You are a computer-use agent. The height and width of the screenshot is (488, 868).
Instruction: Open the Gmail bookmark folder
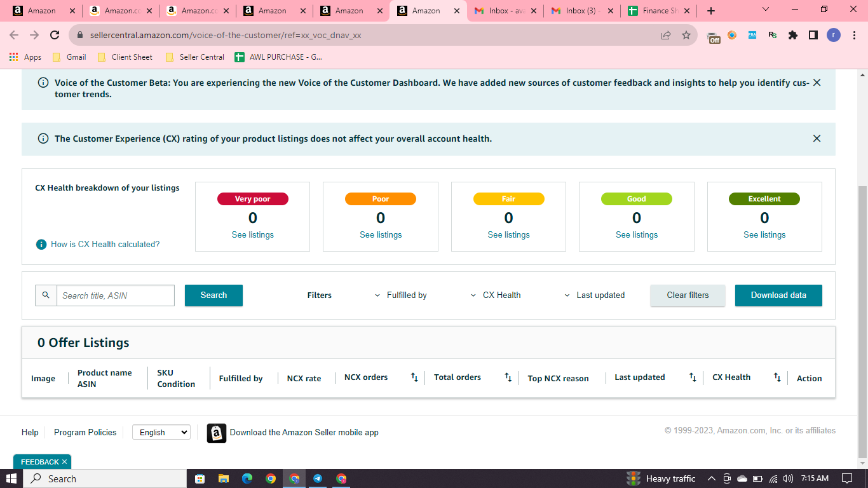tap(69, 57)
